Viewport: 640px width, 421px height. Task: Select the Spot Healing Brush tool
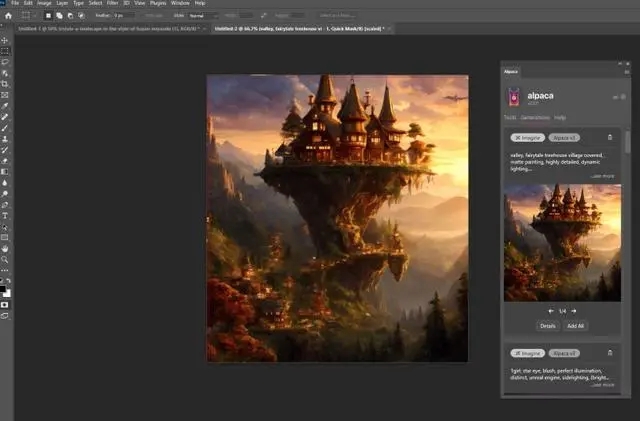click(x=4, y=117)
